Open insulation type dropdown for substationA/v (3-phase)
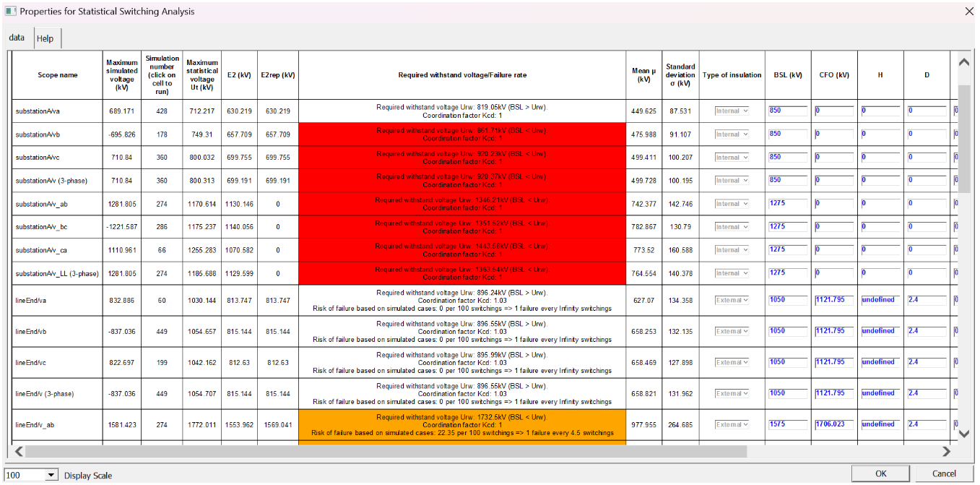The width and height of the screenshot is (980, 485). tap(732, 180)
